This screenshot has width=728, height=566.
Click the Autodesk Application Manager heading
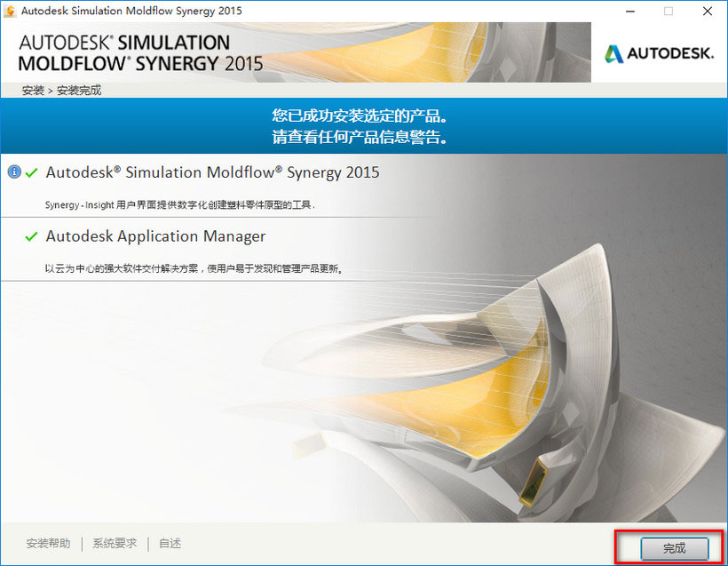154,236
